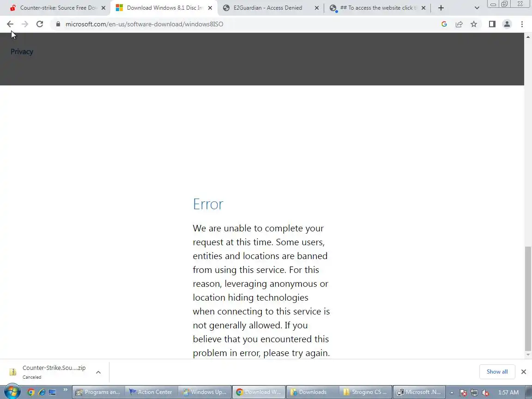Switch to Action Center taskbar window
The image size is (532, 399).
pos(151,392)
